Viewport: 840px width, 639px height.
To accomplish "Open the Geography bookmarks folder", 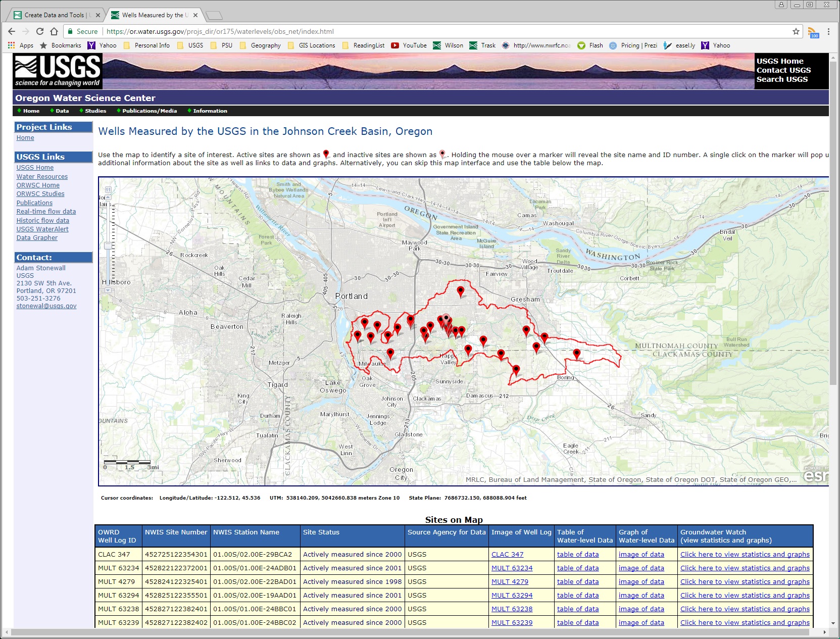I will pos(260,45).
